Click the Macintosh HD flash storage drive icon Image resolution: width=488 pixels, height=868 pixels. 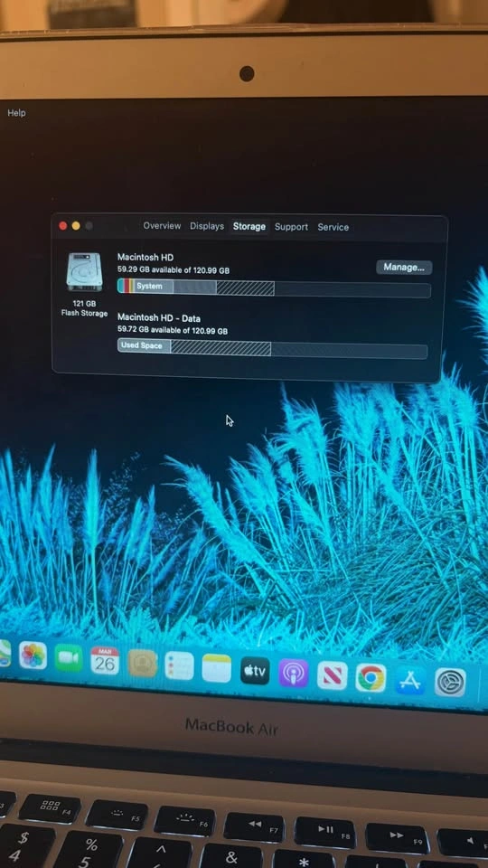pos(84,271)
